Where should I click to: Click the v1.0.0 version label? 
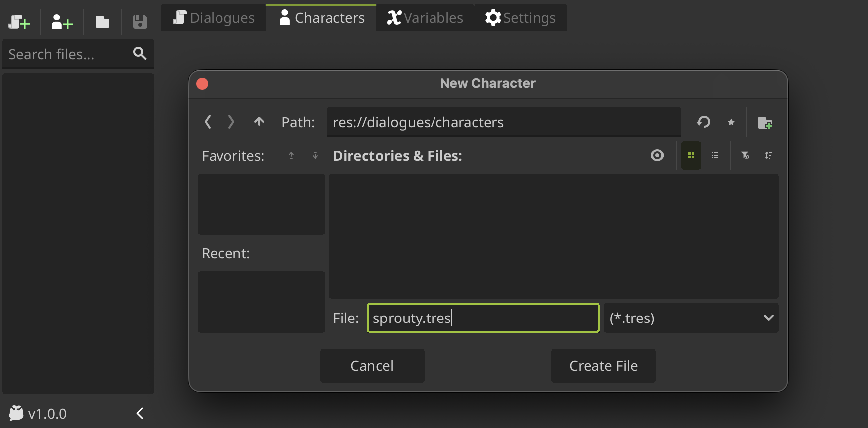47,414
